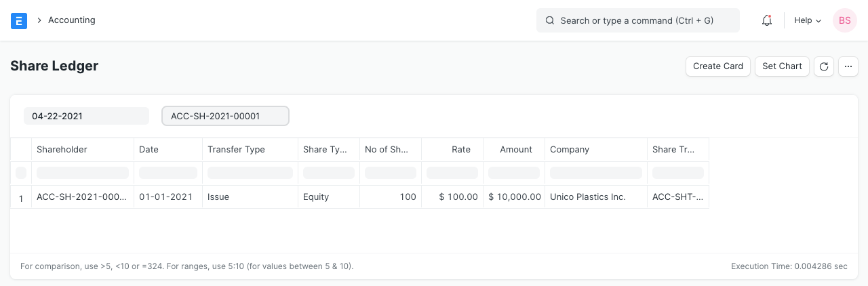Filter the Company column via its filter box
The width and height of the screenshot is (868, 286).
coord(595,173)
